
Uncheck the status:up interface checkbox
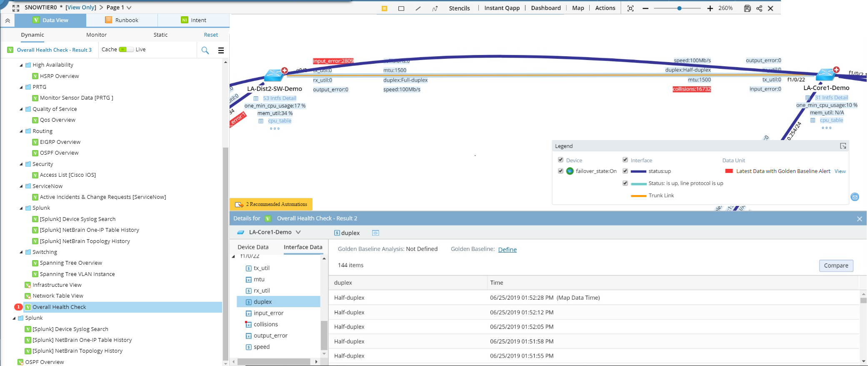625,171
